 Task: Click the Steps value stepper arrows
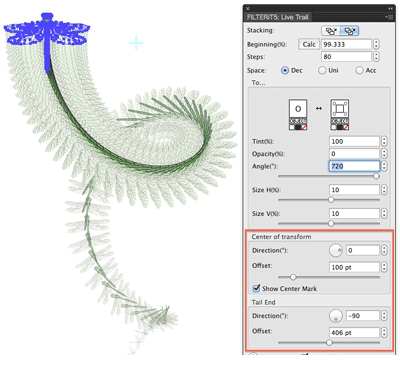coord(376,56)
